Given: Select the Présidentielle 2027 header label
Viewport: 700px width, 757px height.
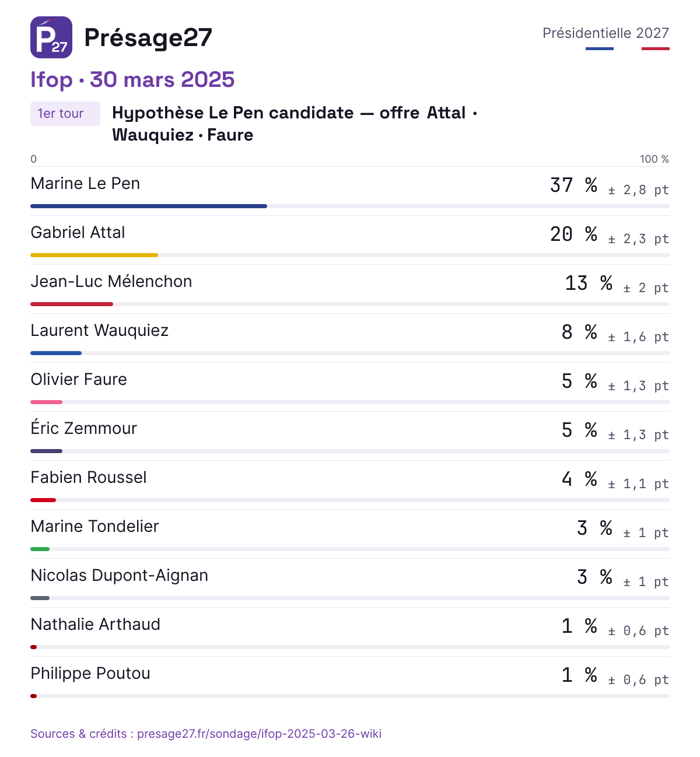Looking at the screenshot, I should [605, 33].
